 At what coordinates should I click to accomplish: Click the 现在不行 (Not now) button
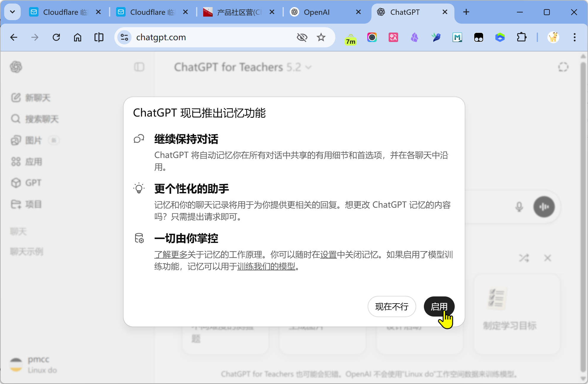pos(392,306)
